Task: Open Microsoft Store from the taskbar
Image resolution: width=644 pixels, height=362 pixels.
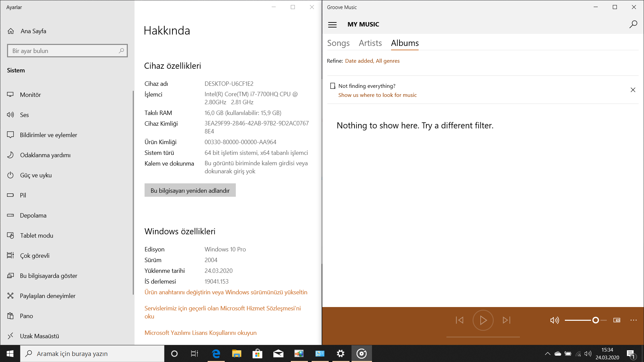Action: click(257, 353)
